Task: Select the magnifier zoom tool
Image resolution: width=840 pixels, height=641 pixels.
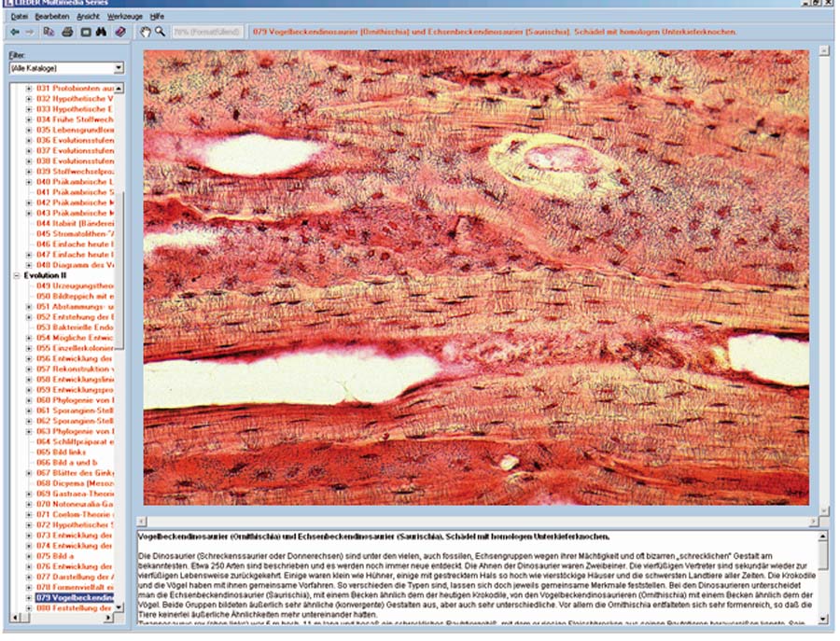Action: (x=160, y=32)
